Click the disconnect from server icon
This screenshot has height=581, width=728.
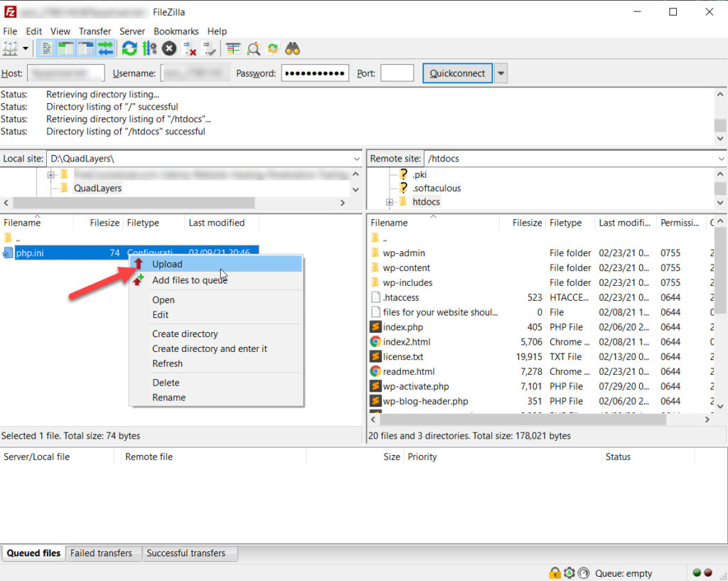pyautogui.click(x=189, y=48)
